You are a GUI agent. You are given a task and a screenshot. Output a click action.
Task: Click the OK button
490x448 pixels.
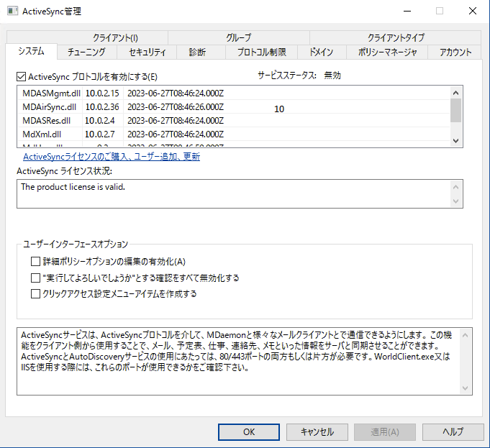[x=249, y=432]
